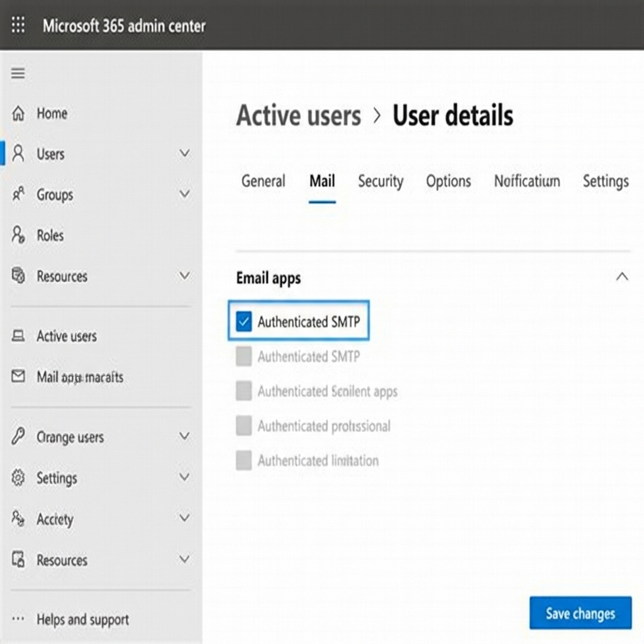
Task: Expand the Resources sidebar menu
Action: pos(184,275)
